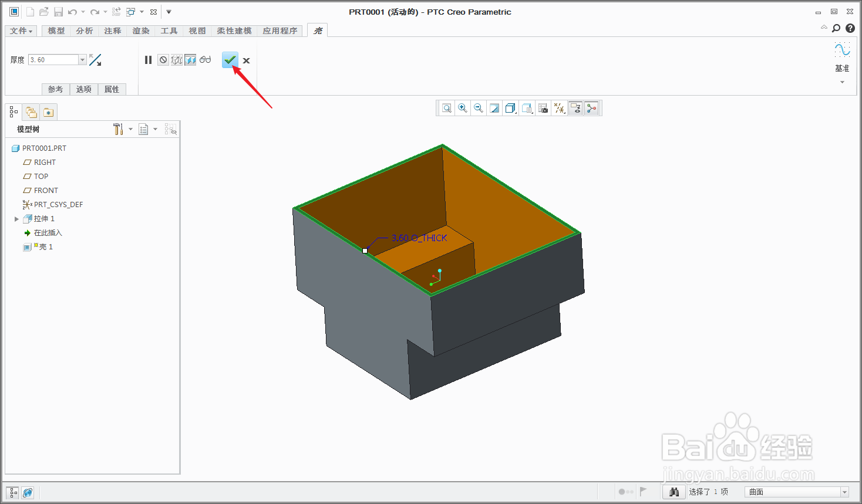
Task: Click the regenerate model icon
Action: click(x=116, y=12)
